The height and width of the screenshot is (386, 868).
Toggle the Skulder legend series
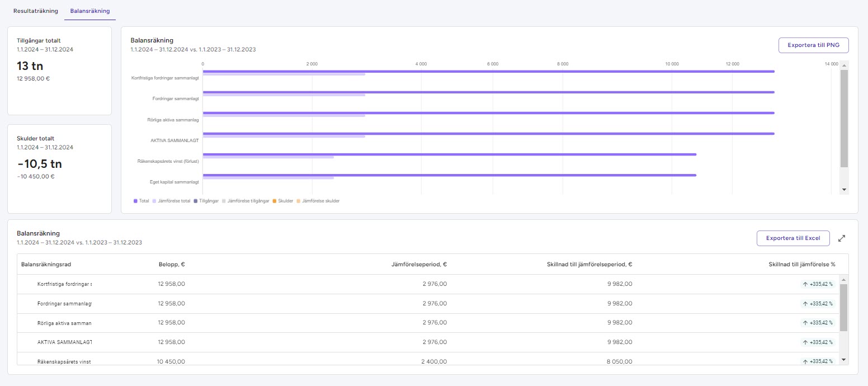point(283,201)
